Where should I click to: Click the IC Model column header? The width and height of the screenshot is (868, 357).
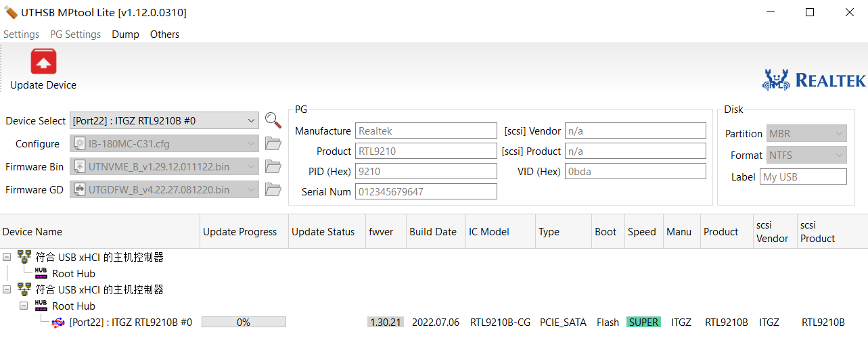point(501,231)
